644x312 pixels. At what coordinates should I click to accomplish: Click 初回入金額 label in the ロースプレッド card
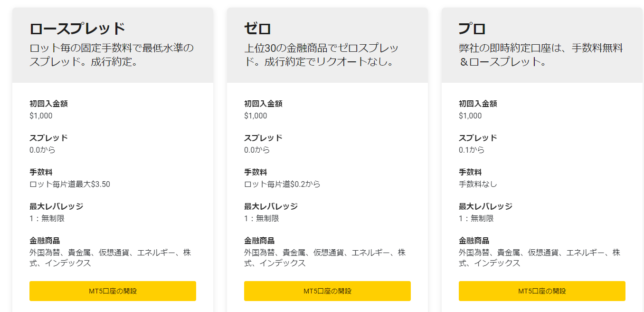(x=48, y=104)
